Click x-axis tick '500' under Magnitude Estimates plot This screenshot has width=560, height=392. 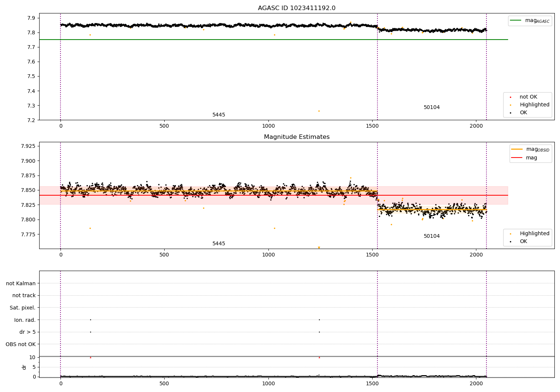point(164,255)
